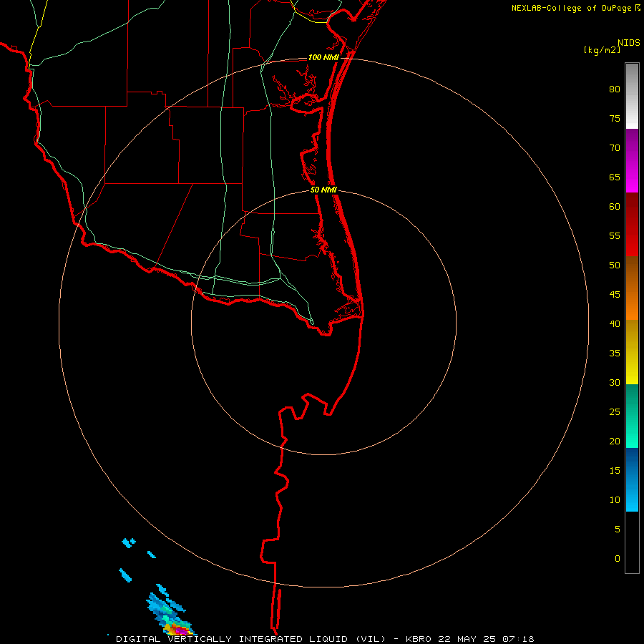Image resolution: width=644 pixels, height=644 pixels.
Task: Click the KBRO station identifier in the caption
Action: (419, 639)
